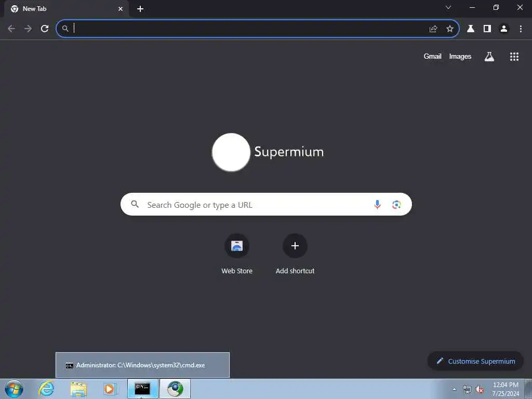Viewport: 532px width, 399px height.
Task: Launch Internet Explorer from the taskbar
Action: click(x=46, y=389)
